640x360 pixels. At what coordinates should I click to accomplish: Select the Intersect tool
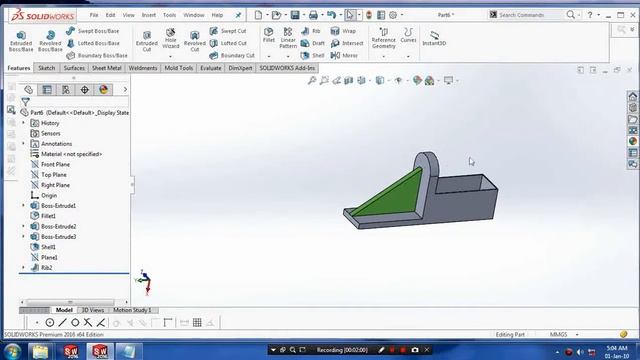(347, 43)
